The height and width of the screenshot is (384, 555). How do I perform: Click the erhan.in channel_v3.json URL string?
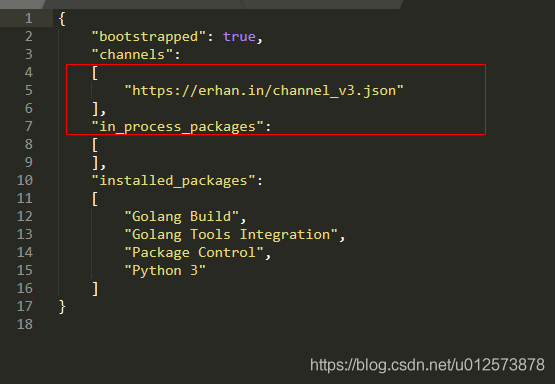(264, 91)
